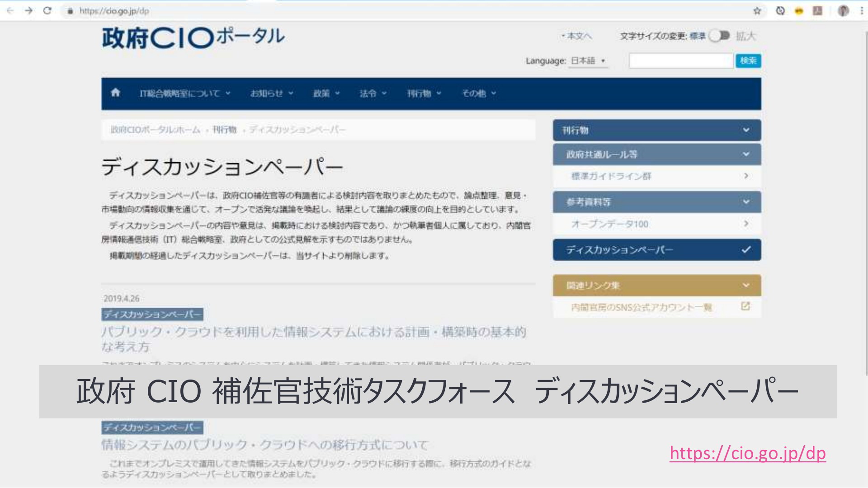
Task: Expand the お知らせ navigation menu
Action: (272, 94)
